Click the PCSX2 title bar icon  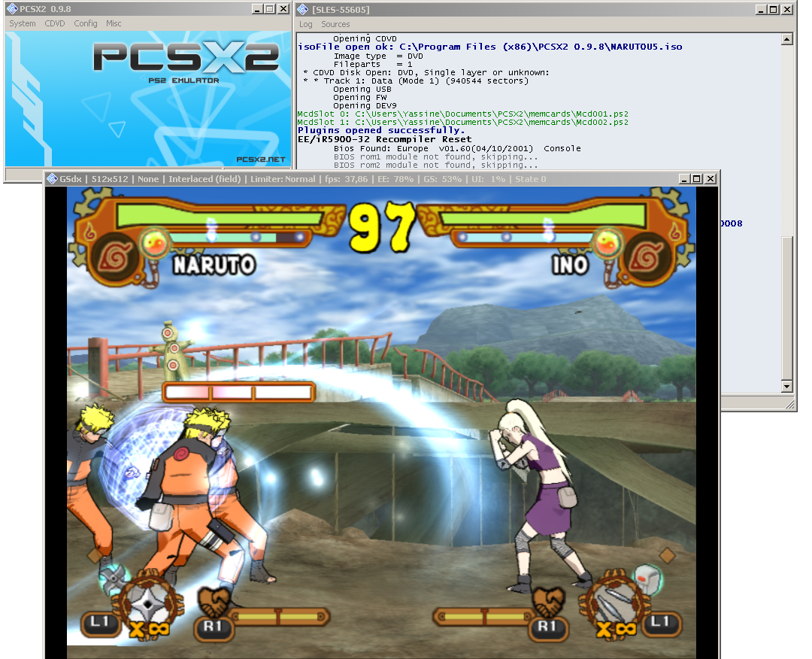[12, 9]
